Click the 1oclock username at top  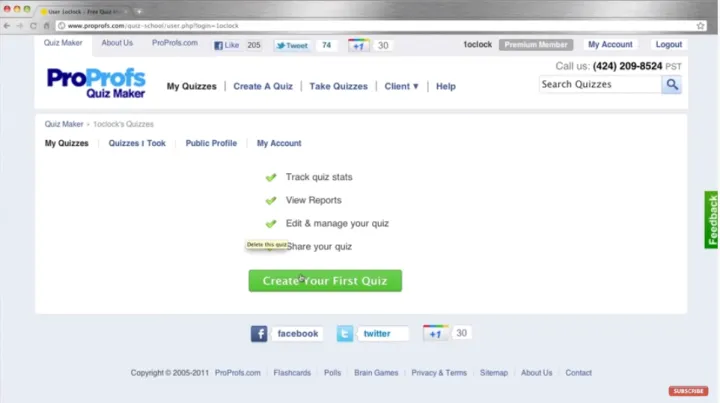click(478, 45)
